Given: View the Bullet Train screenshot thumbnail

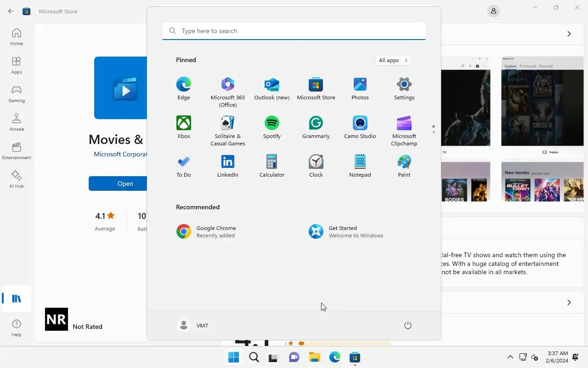Looking at the screenshot, I should coord(542,181).
